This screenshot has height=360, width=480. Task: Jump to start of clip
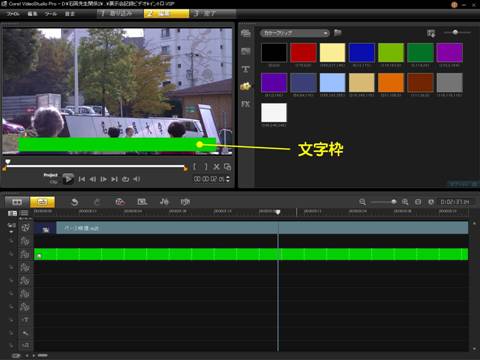(x=82, y=179)
